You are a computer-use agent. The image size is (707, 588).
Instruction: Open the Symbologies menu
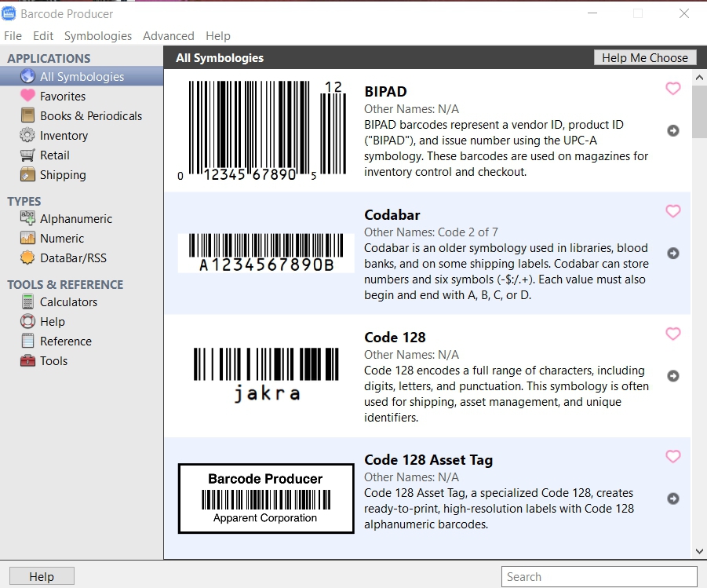(98, 35)
